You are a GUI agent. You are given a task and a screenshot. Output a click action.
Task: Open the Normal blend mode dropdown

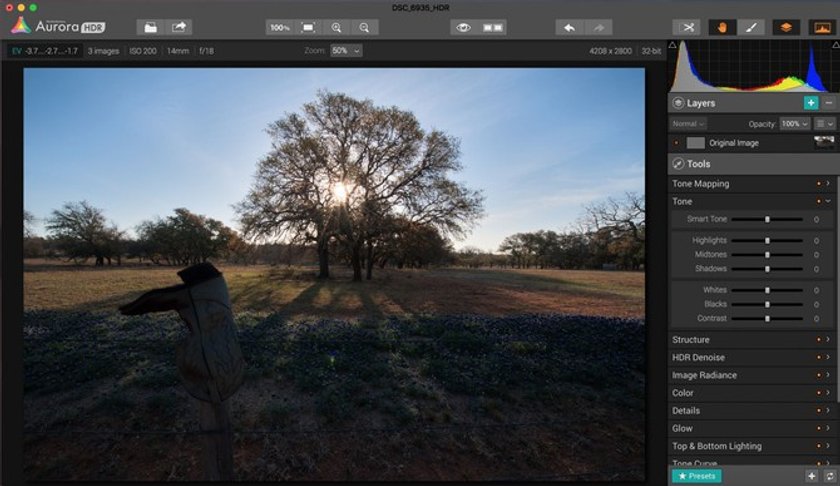[x=688, y=124]
